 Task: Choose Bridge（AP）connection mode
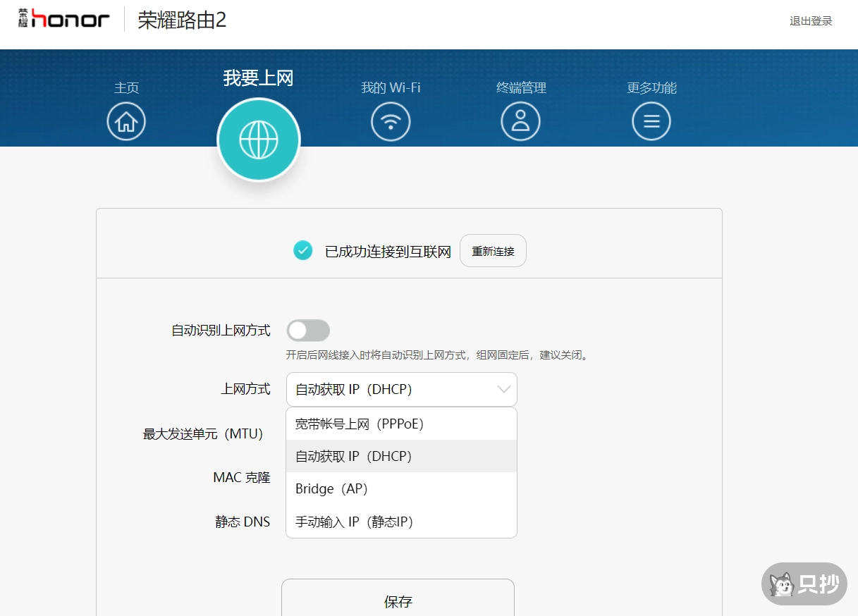(332, 488)
